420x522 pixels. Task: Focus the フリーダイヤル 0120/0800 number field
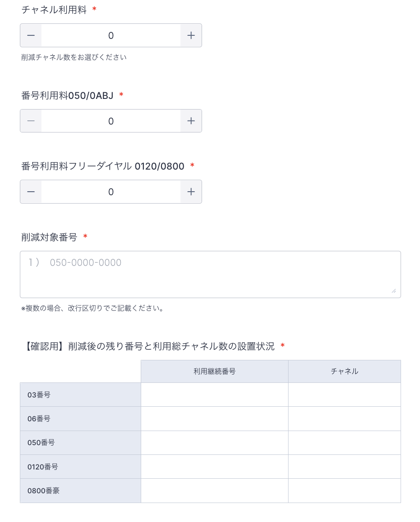(111, 192)
